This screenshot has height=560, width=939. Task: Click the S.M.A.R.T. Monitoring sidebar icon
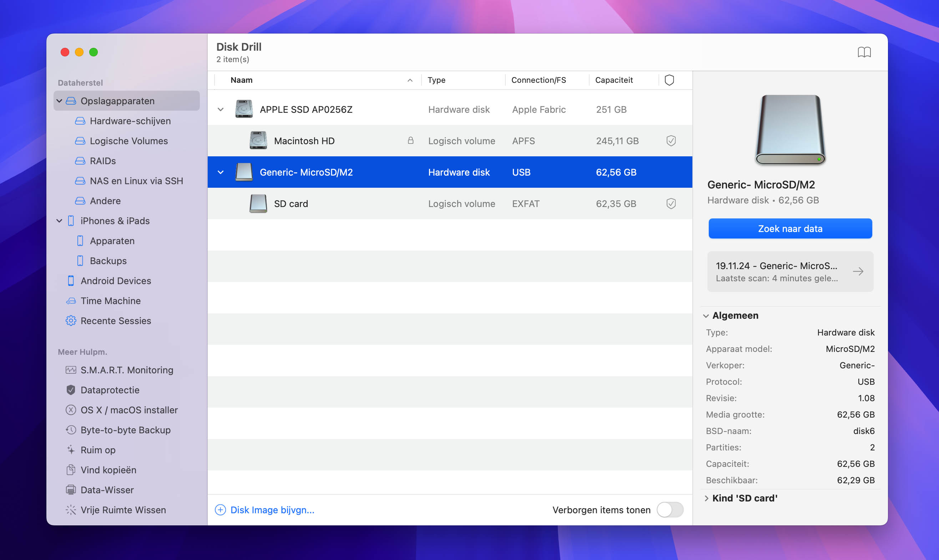click(x=71, y=370)
